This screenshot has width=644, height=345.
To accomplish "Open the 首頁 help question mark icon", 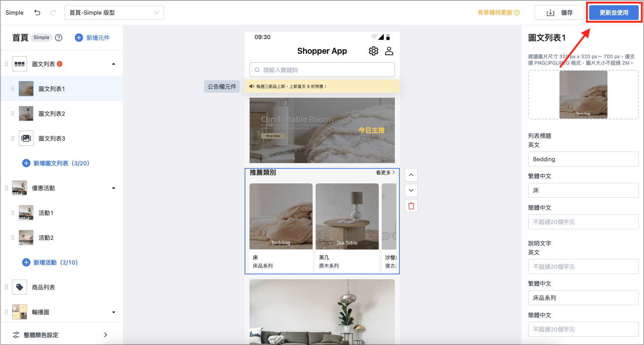I will click(x=59, y=38).
